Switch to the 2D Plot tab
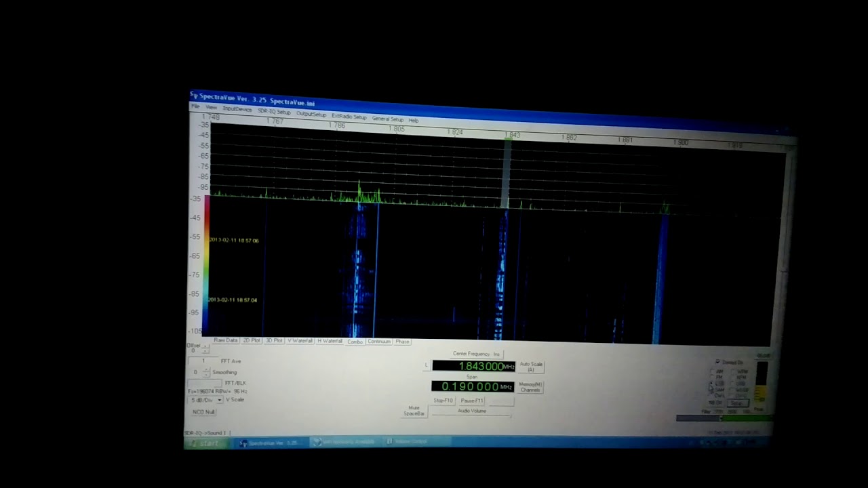 click(252, 340)
